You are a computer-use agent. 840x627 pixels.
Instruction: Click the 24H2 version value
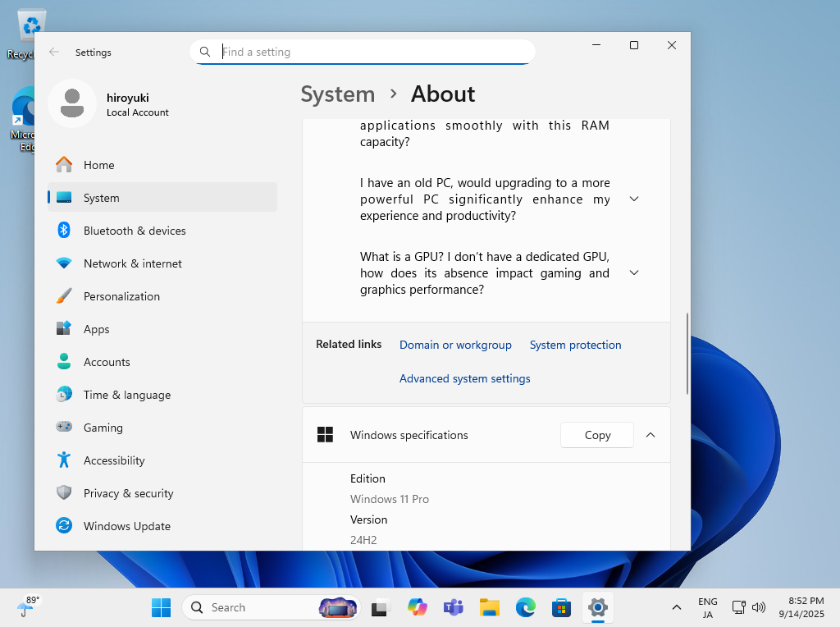(x=363, y=540)
